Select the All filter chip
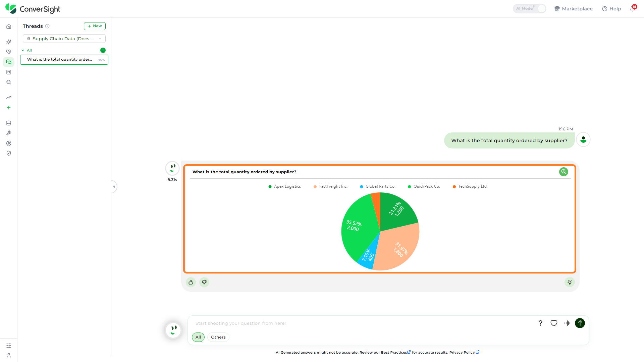Screen dimensions: 644x362 pyautogui.click(x=198, y=337)
